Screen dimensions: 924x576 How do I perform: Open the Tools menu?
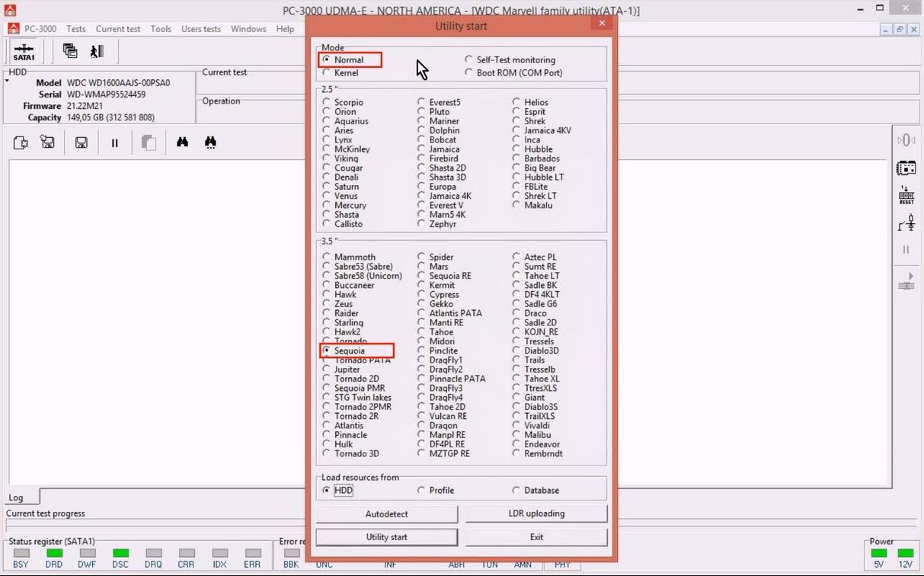161,29
